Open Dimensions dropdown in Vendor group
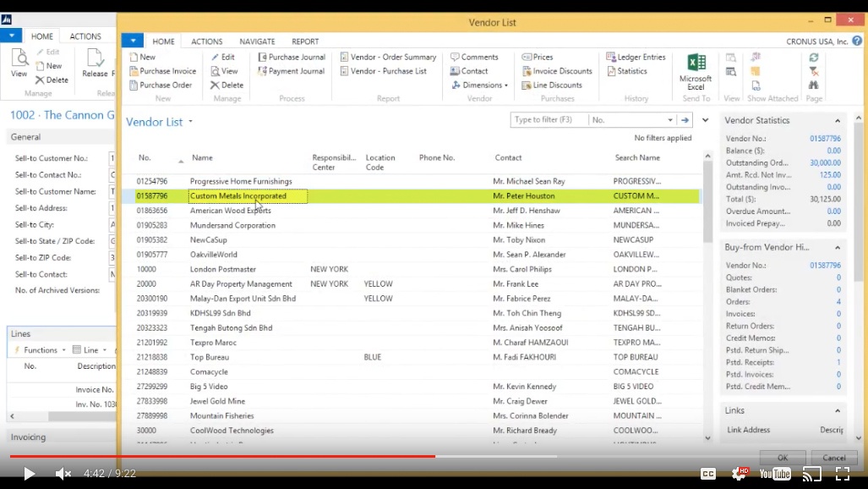 pyautogui.click(x=479, y=85)
